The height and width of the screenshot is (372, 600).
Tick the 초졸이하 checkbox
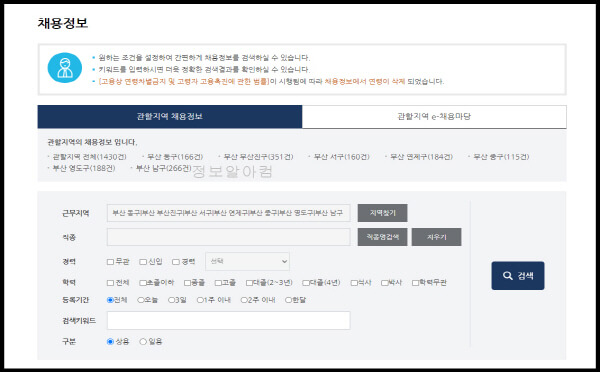pyautogui.click(x=143, y=283)
